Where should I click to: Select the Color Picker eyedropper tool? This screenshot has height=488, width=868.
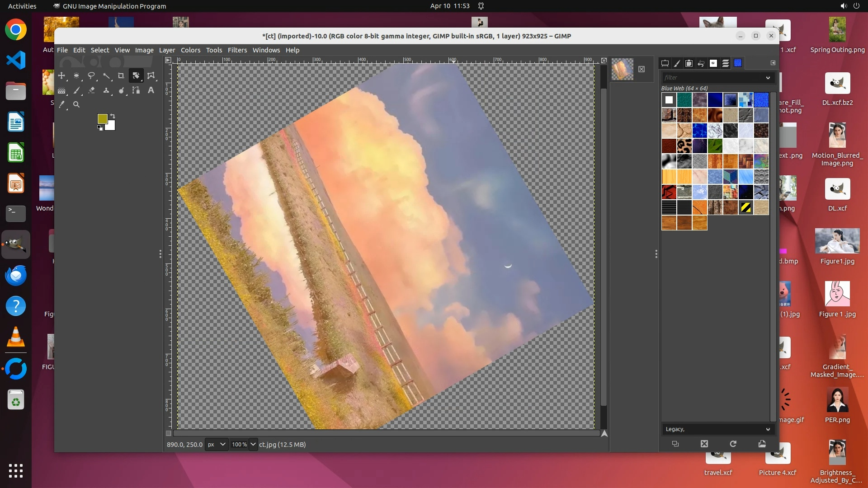pos(62,104)
